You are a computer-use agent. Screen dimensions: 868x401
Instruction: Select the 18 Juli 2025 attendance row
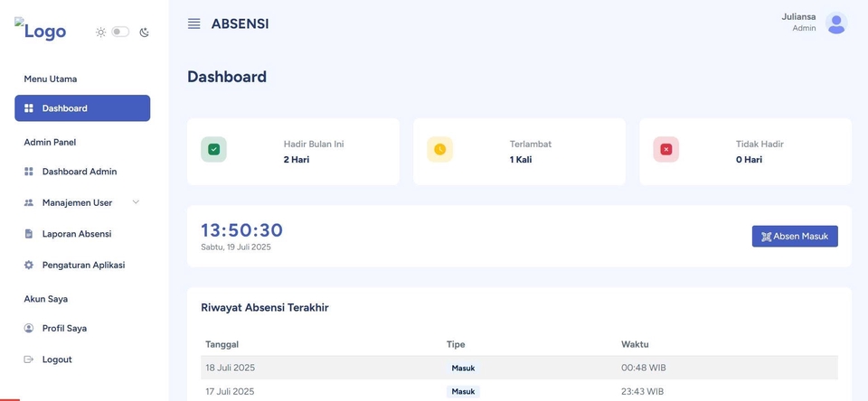coord(519,368)
